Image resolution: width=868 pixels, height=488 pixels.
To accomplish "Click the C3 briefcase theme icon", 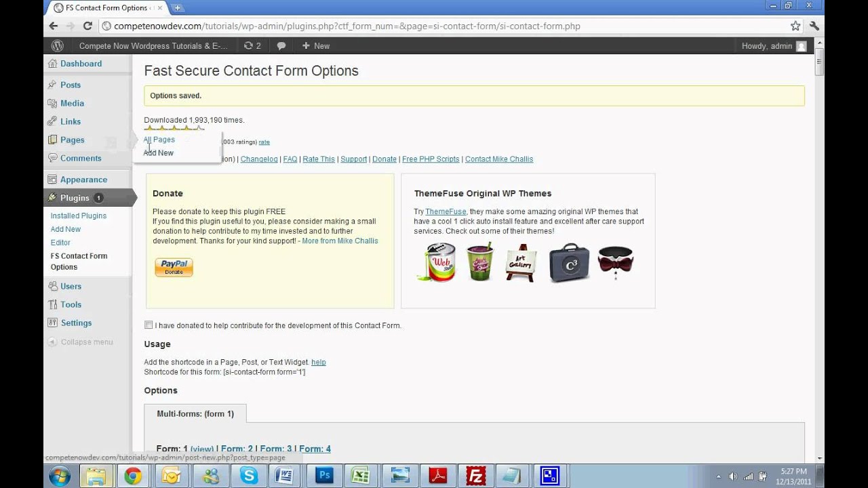I will tap(568, 262).
